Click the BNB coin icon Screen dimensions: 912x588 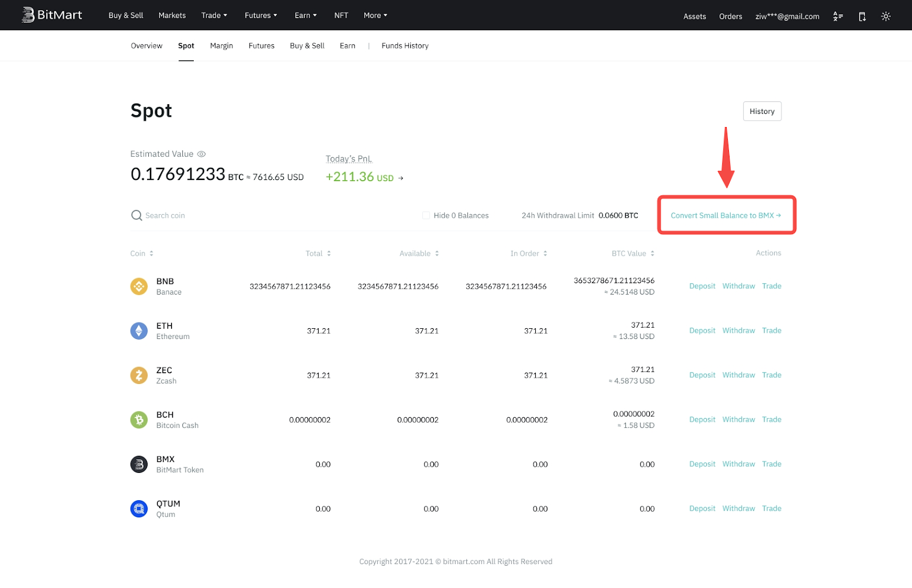click(x=139, y=286)
